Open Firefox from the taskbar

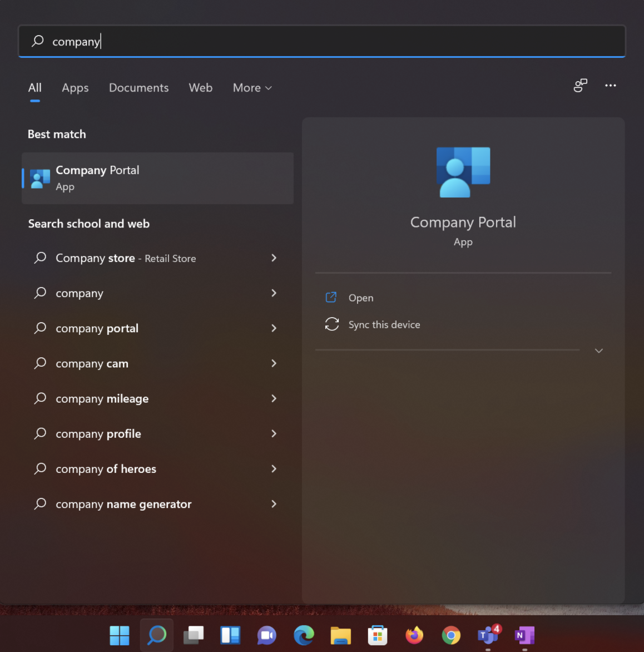click(414, 635)
